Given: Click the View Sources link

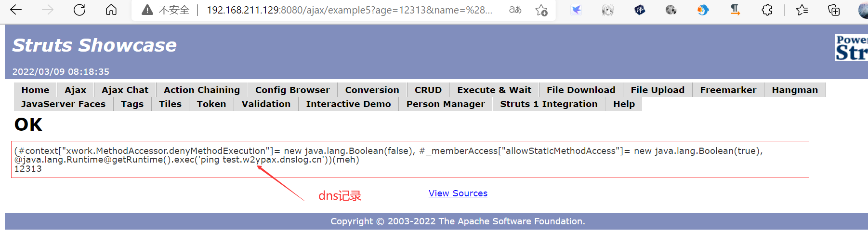Looking at the screenshot, I should pos(458,193).
